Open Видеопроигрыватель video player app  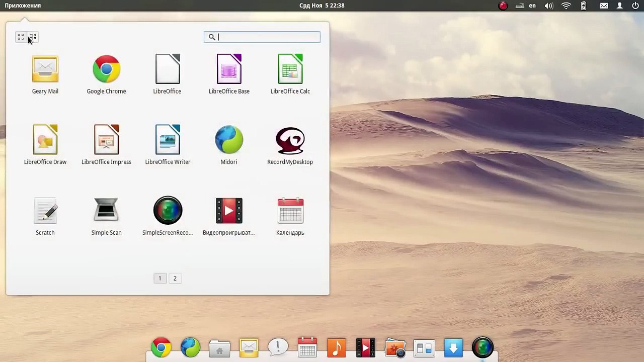tap(229, 216)
